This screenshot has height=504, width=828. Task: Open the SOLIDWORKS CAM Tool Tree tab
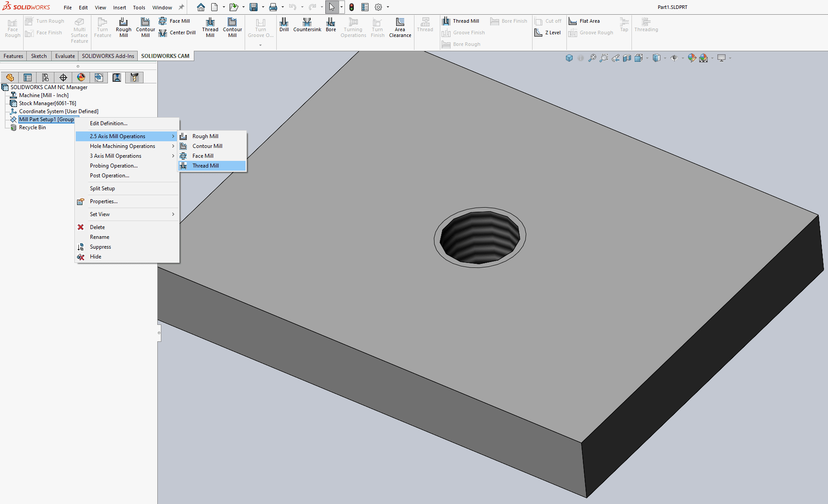134,78
